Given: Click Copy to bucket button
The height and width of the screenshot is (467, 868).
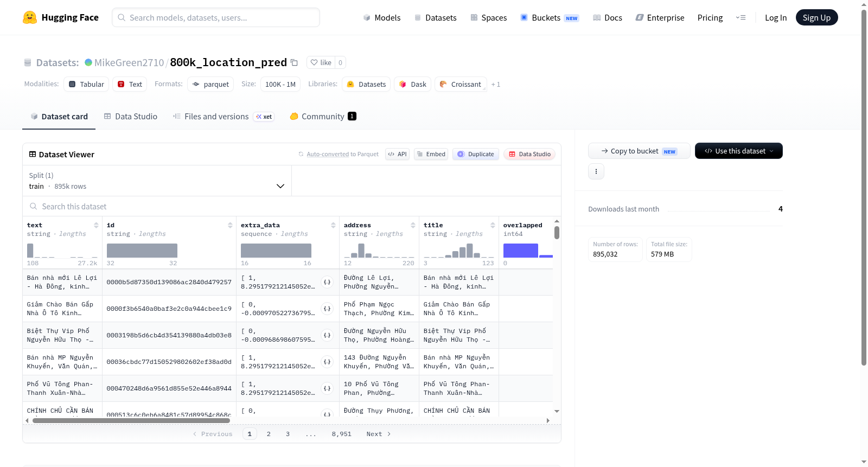Looking at the screenshot, I should coord(639,151).
